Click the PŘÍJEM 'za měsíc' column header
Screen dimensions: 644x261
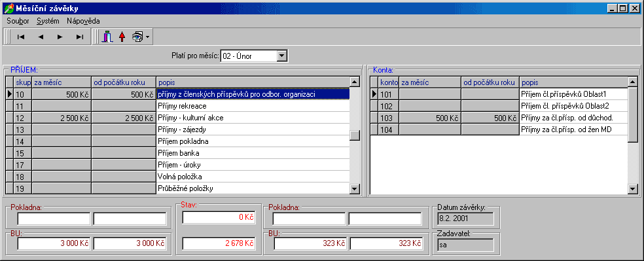point(62,82)
